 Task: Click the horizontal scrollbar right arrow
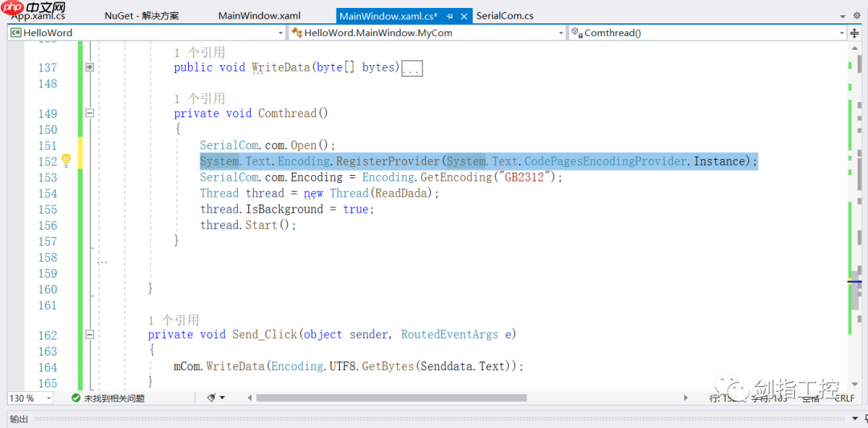[685, 398]
